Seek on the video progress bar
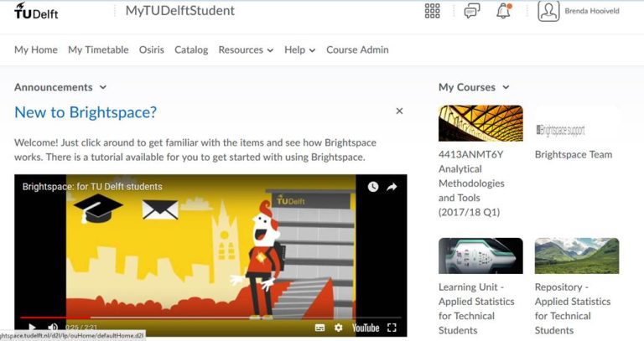This screenshot has height=341, width=644. tap(210, 318)
